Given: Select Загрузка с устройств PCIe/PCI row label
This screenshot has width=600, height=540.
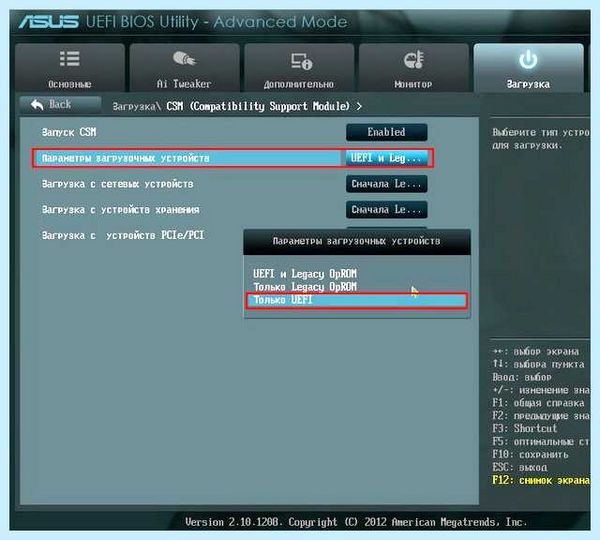Looking at the screenshot, I should pos(123,235).
